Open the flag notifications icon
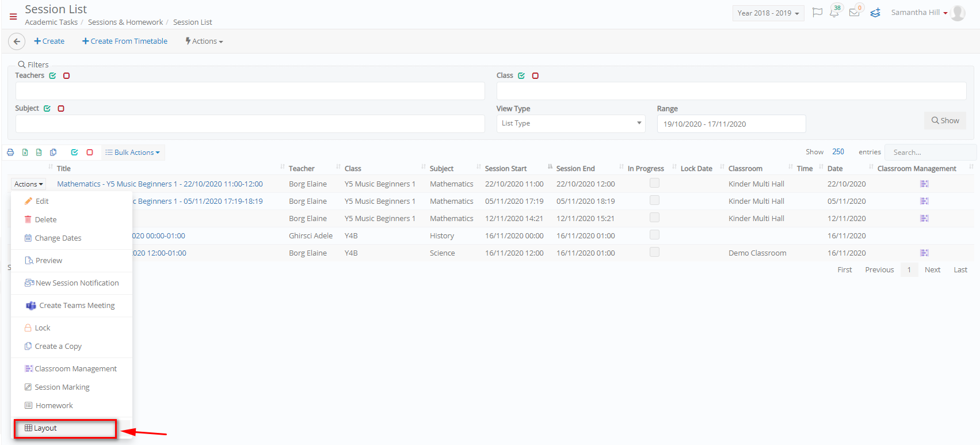Viewport: 980px width, 445px height. [817, 13]
